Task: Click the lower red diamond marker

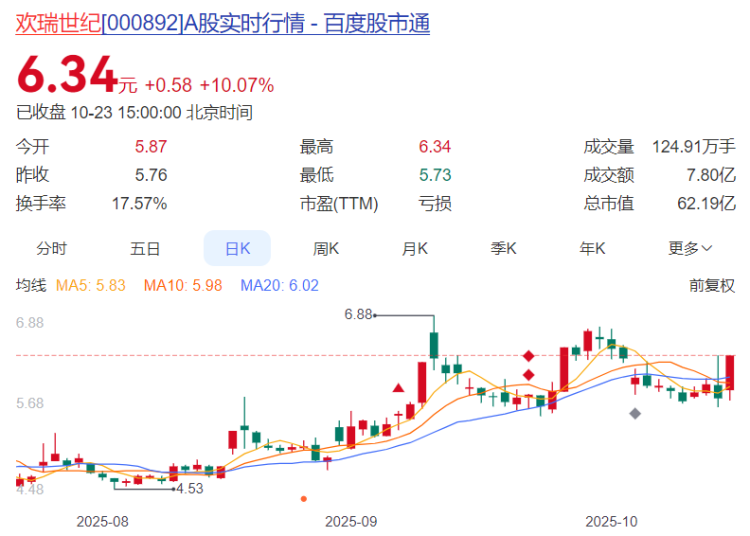Action: coord(529,375)
